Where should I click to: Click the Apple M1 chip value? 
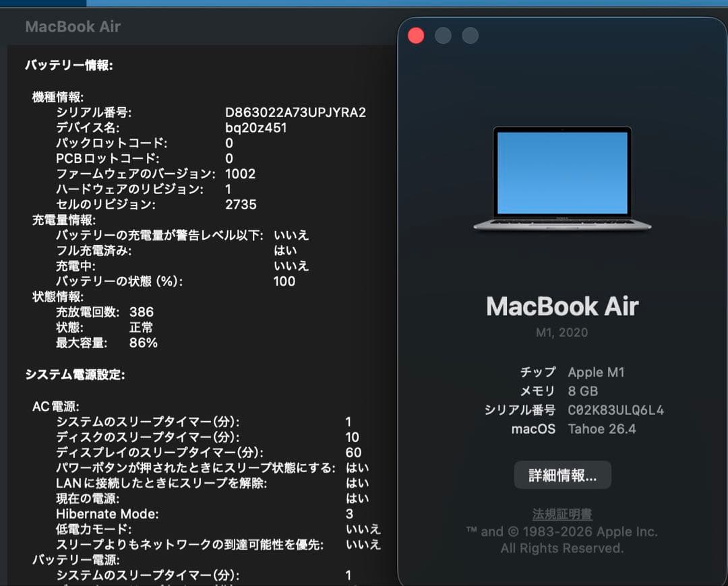[x=596, y=372]
